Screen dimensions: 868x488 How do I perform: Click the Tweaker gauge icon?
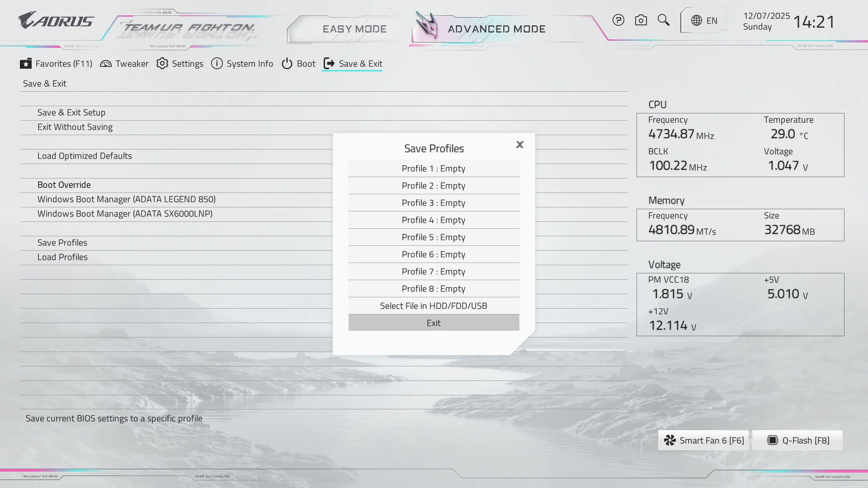click(106, 64)
